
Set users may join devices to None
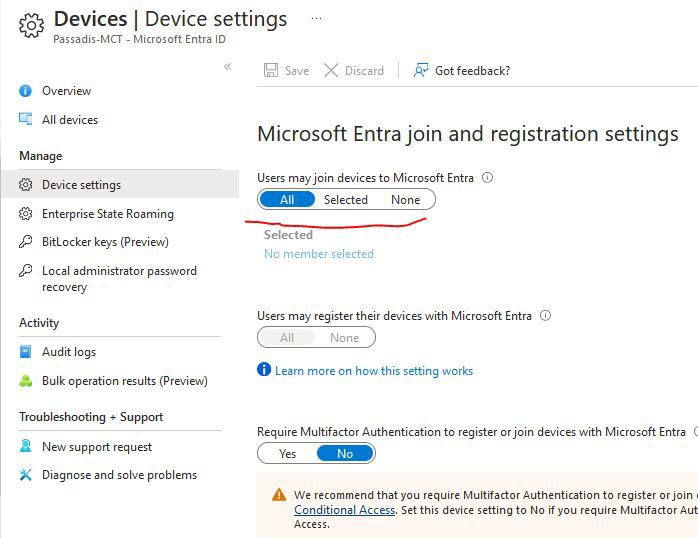405,200
